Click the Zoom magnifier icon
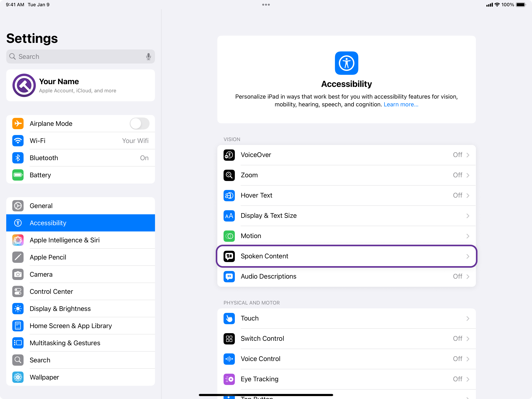 [x=229, y=175]
